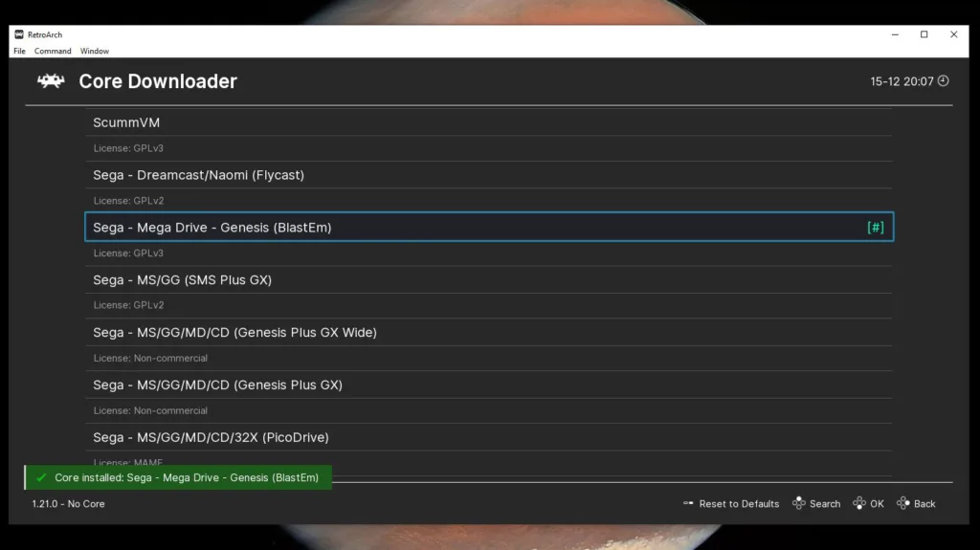Open the Command menu
This screenshot has width=980, height=550.
53,52
